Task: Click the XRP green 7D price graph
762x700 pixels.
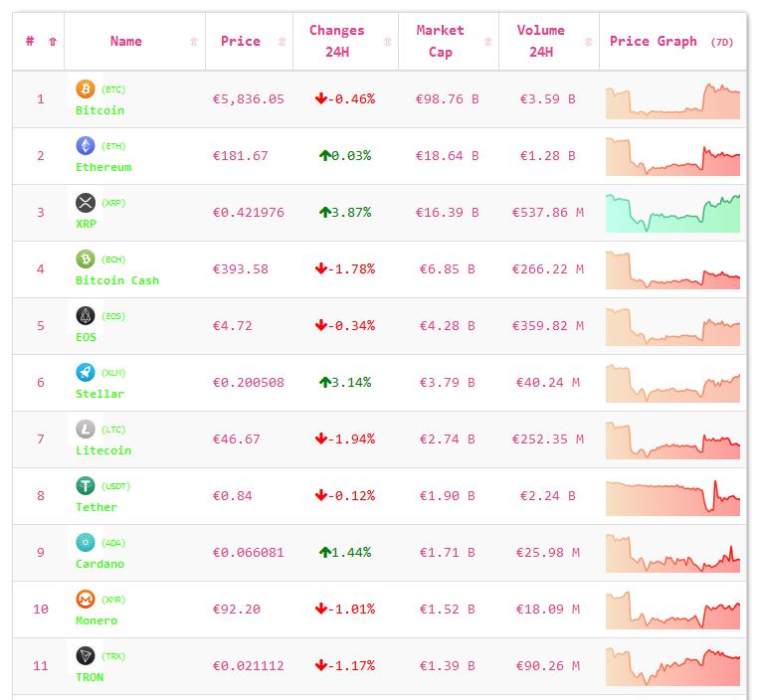Action: 672,213
